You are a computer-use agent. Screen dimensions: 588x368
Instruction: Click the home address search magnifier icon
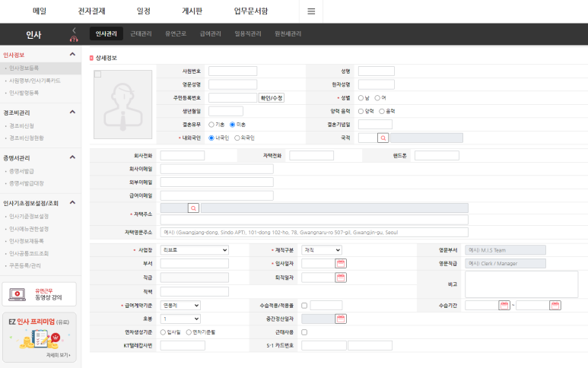click(x=194, y=208)
